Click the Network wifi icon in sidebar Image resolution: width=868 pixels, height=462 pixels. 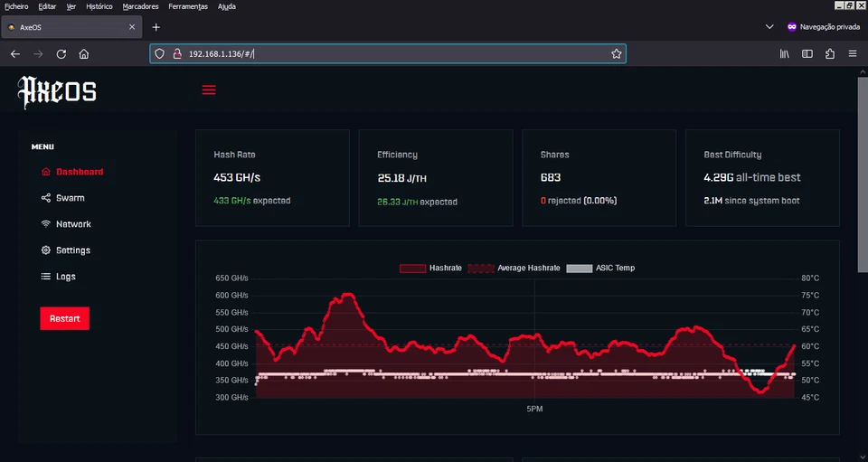tap(46, 224)
